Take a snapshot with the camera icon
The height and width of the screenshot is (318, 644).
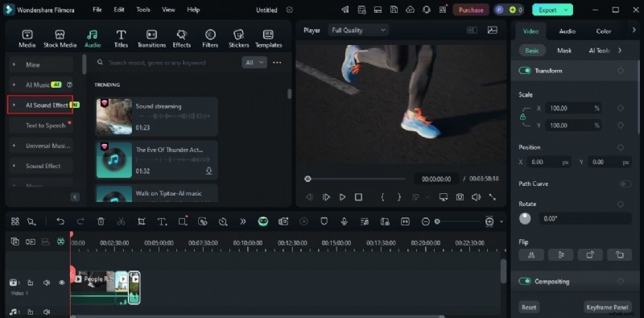pos(460,197)
